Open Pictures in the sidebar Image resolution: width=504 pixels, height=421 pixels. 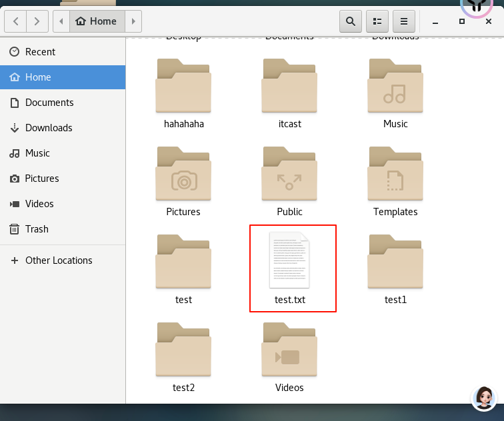(x=63, y=179)
